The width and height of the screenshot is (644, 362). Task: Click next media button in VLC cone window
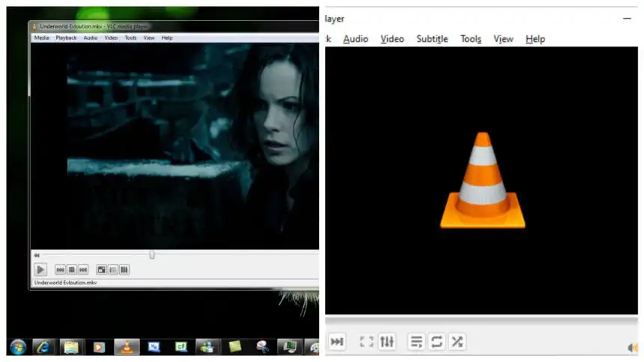tap(337, 342)
